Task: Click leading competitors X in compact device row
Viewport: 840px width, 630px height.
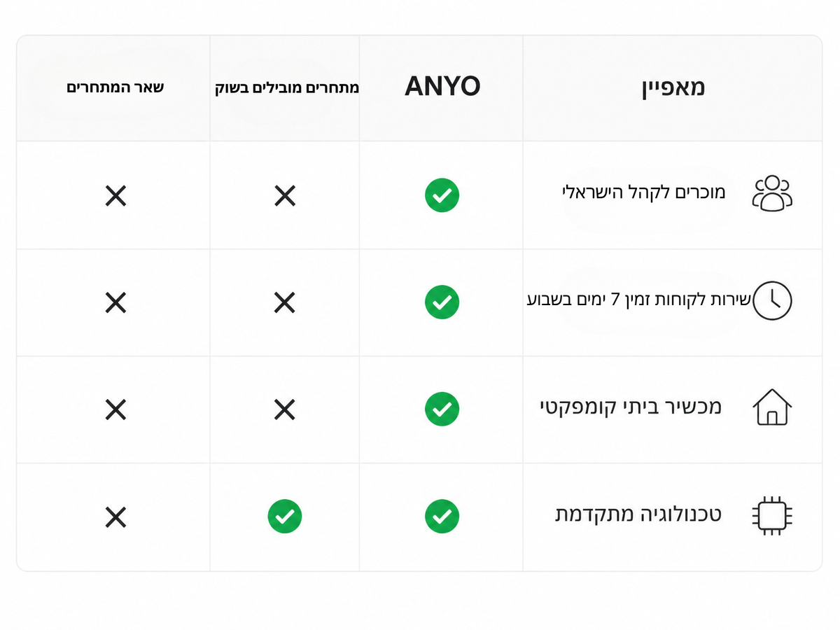Action: click(284, 409)
